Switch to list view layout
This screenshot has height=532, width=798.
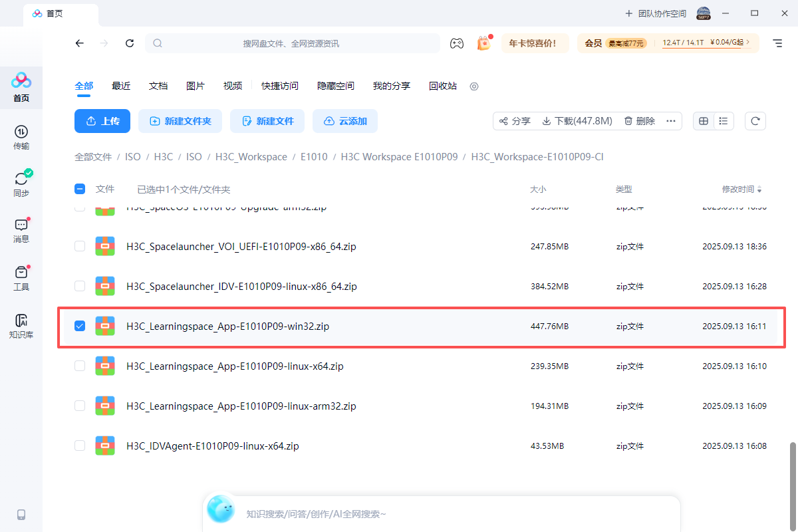click(724, 121)
